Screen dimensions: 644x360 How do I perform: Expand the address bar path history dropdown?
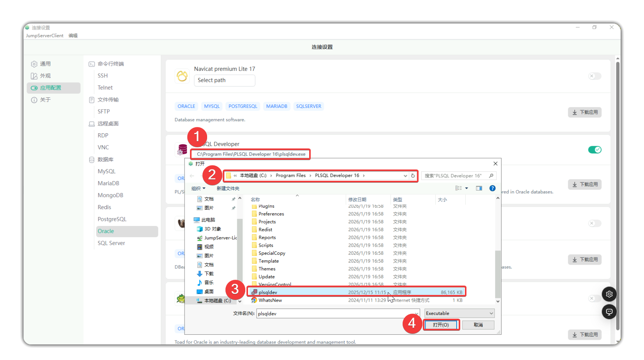click(x=405, y=176)
